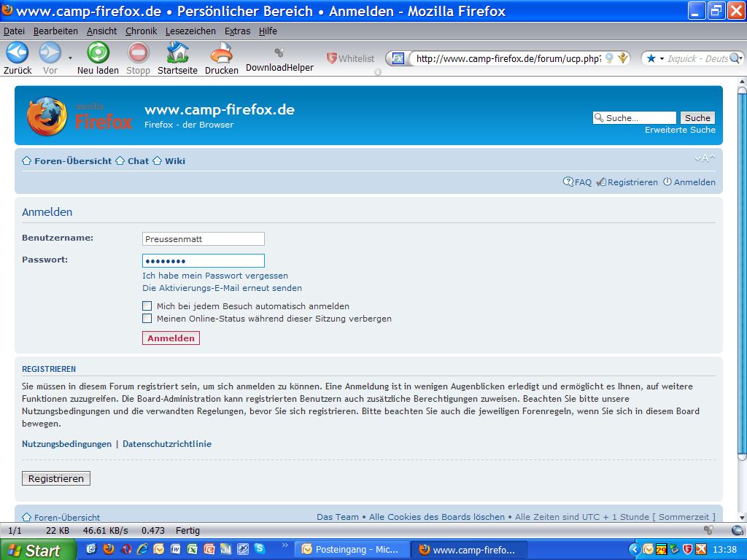Click the magnifier icon in the search bar
This screenshot has height=560, width=747.
[x=736, y=58]
